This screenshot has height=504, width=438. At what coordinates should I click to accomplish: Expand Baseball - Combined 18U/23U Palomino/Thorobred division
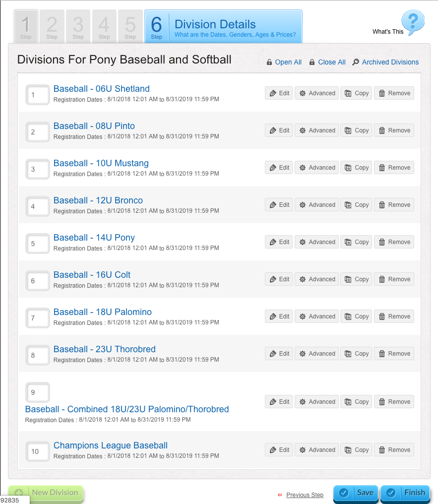127,409
